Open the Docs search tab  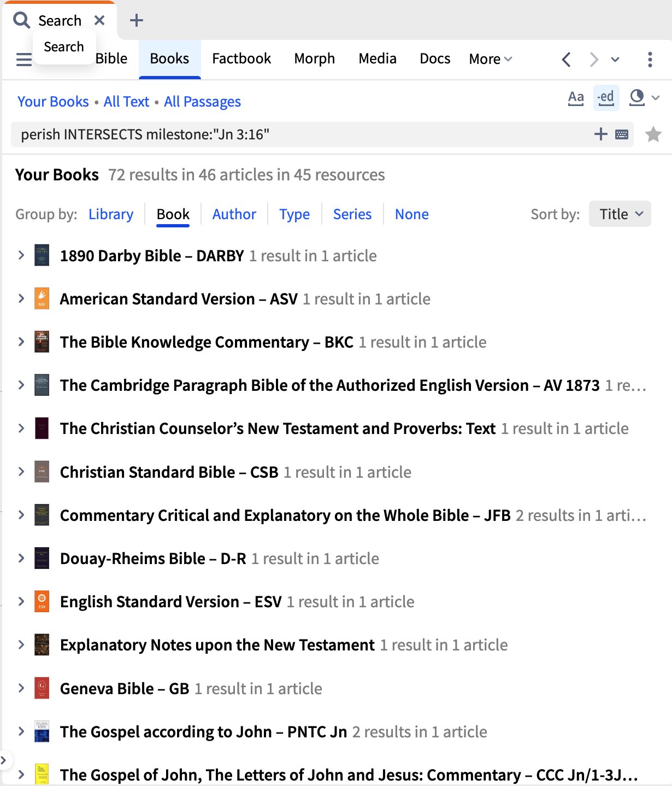click(x=435, y=59)
